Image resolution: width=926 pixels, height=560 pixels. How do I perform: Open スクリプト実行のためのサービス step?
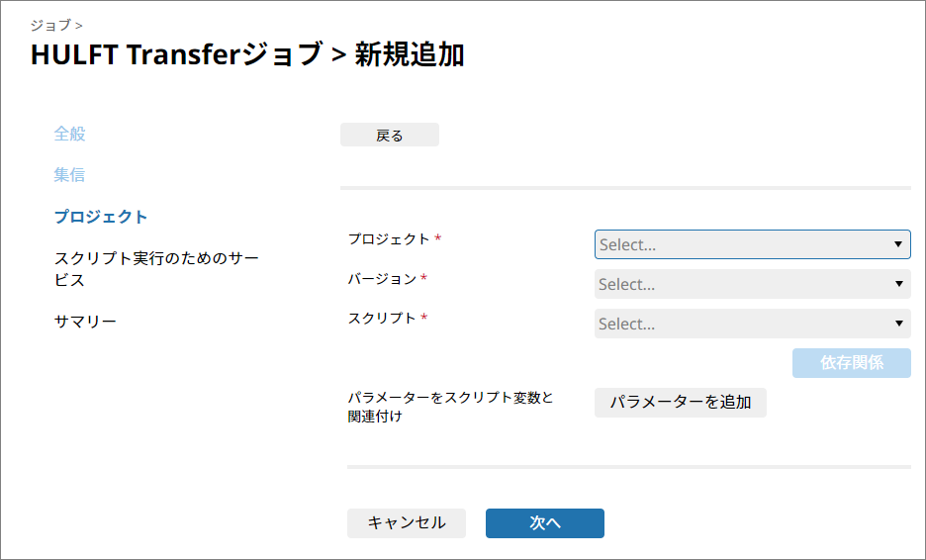[x=155, y=269]
